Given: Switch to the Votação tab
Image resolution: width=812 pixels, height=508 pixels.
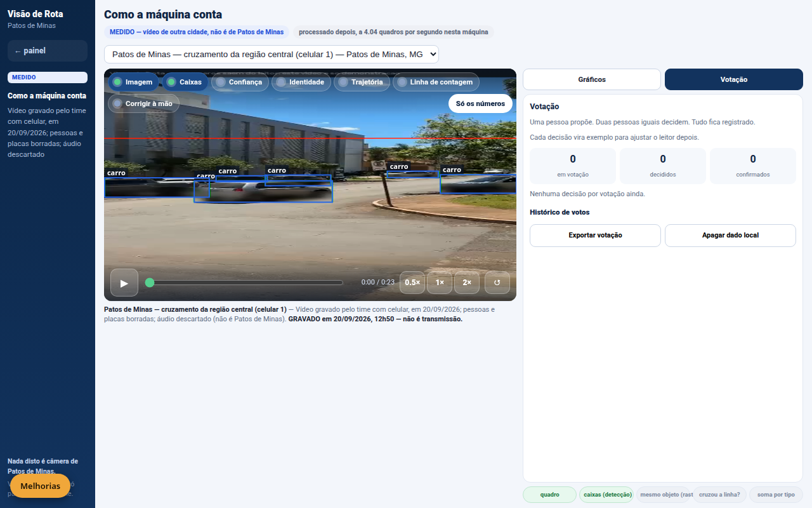Looking at the screenshot, I should (734, 79).
